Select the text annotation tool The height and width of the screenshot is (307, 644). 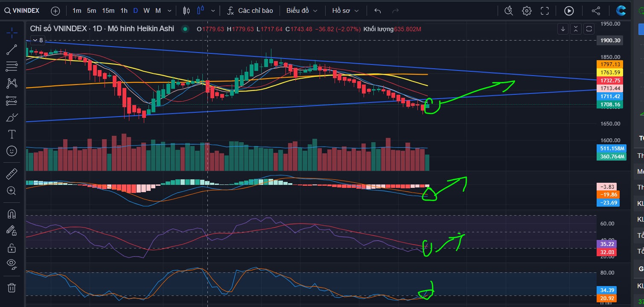(12, 134)
